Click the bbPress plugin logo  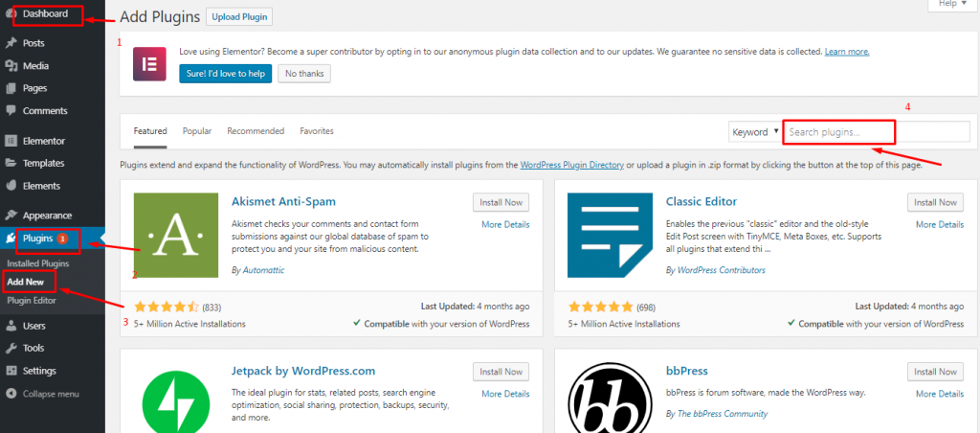tap(610, 398)
